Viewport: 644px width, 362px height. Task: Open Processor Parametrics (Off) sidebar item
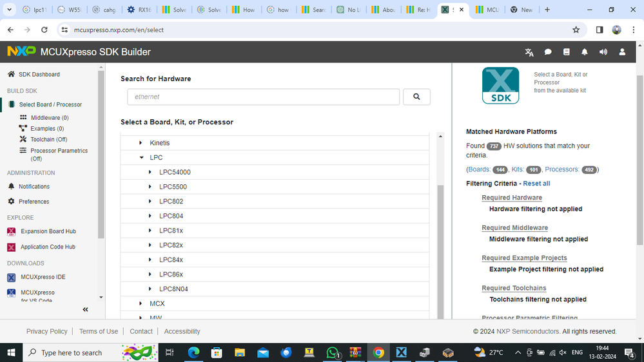coord(59,155)
